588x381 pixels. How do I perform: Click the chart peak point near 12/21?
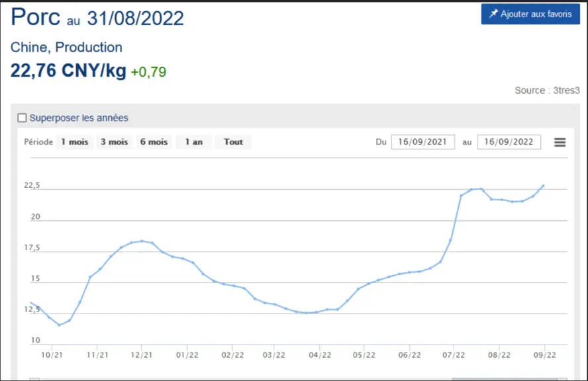pos(142,241)
